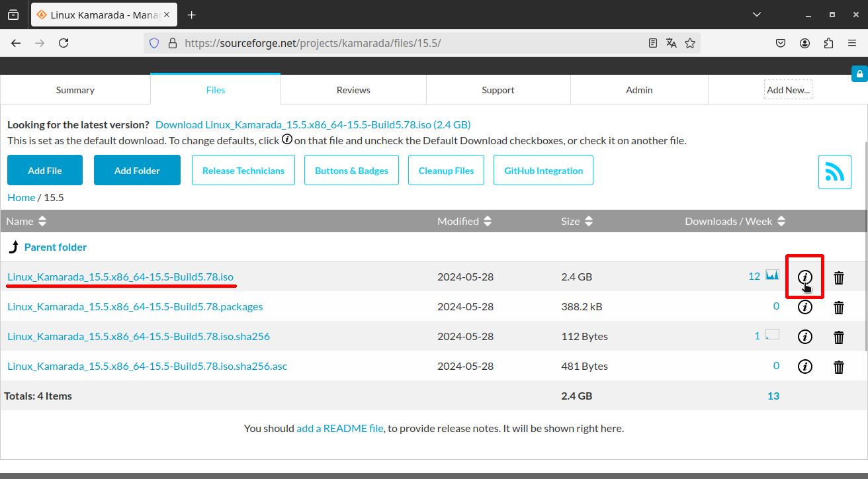
Task: Reload the page
Action: point(64,43)
